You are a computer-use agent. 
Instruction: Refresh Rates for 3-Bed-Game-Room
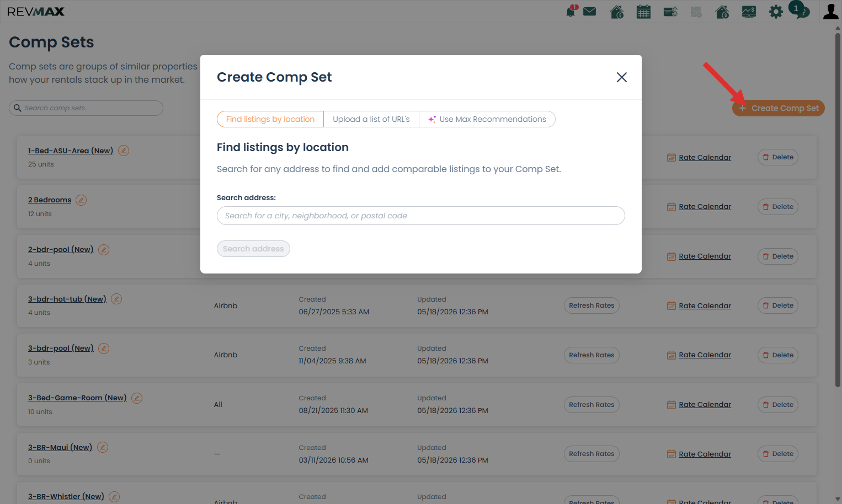click(x=591, y=405)
